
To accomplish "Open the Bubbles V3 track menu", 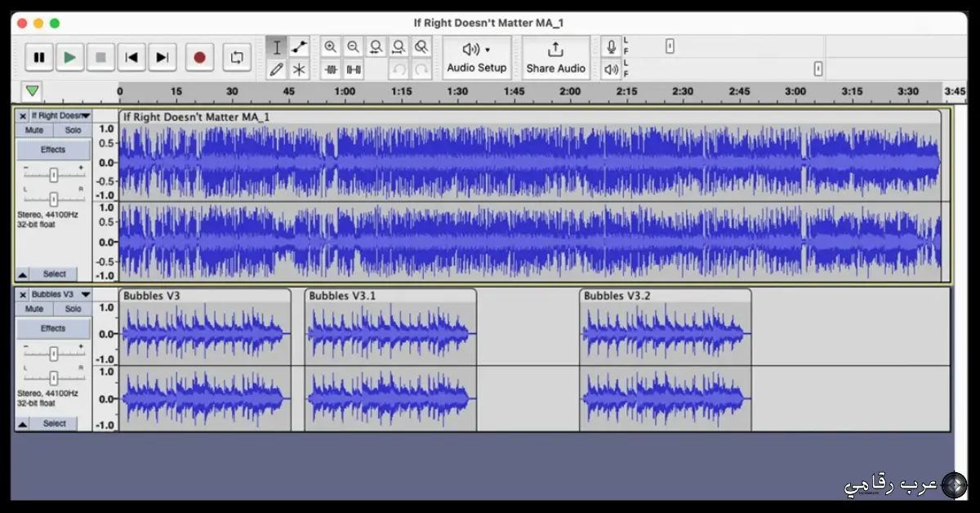I will tap(85, 294).
